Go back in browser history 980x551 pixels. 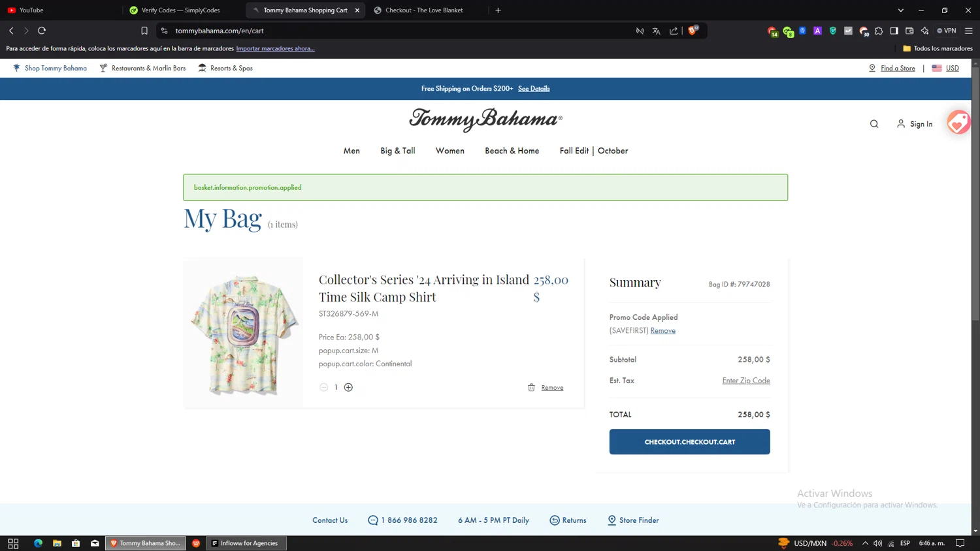click(11, 31)
